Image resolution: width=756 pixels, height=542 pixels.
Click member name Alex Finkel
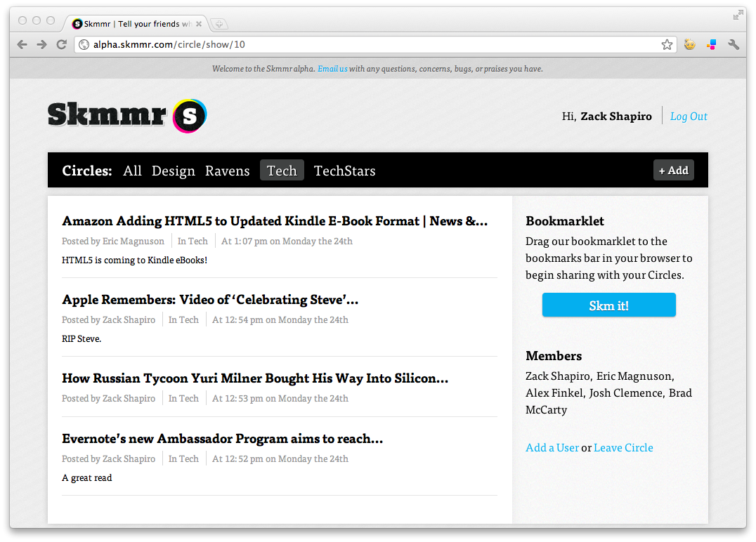click(x=554, y=393)
